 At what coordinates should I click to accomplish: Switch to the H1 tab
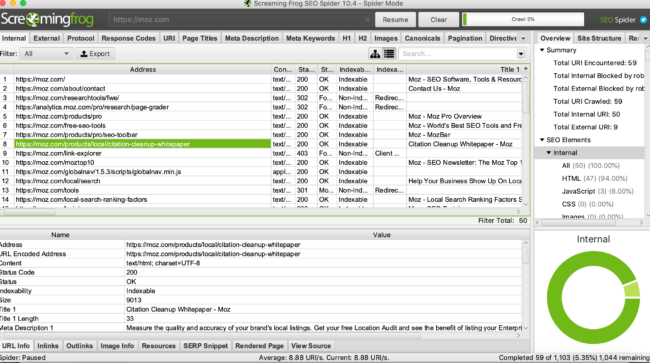[347, 38]
